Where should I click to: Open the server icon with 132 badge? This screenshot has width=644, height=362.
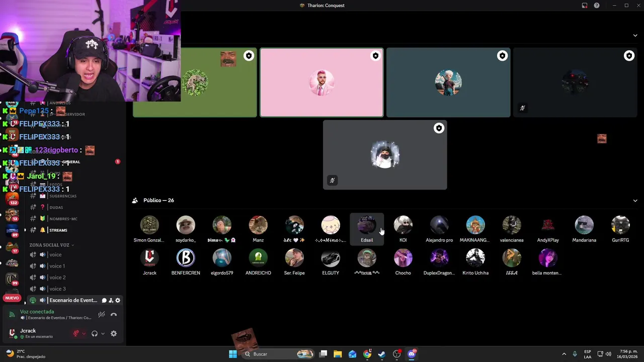pos(12,199)
